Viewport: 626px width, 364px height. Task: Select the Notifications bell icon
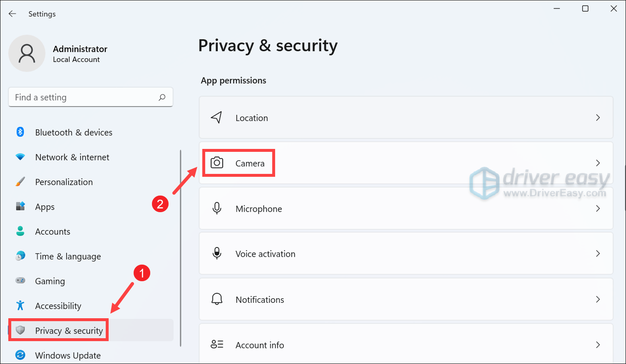[217, 299]
